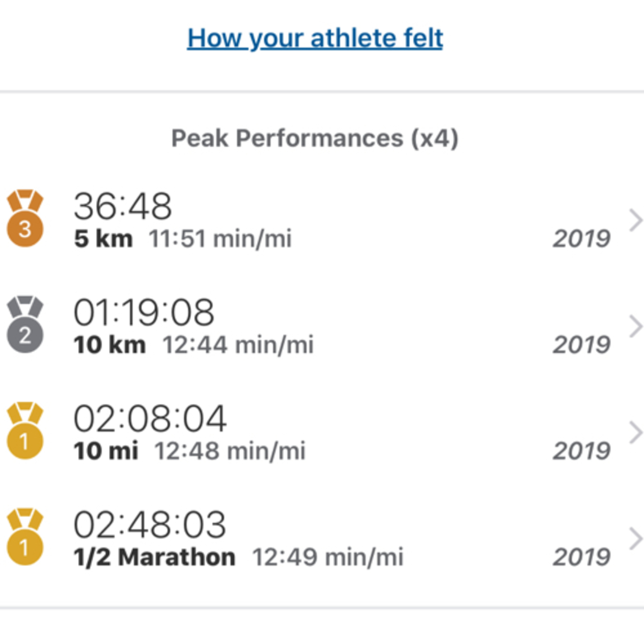Click the 11:51 min/mi pace text
This screenshot has height=644, width=644.
[x=220, y=239]
